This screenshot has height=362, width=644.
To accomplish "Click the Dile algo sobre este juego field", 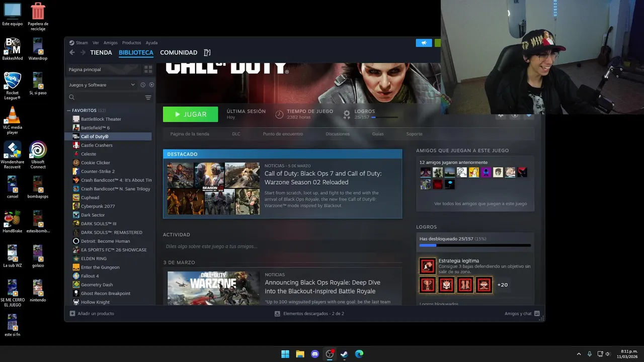I will click(282, 246).
